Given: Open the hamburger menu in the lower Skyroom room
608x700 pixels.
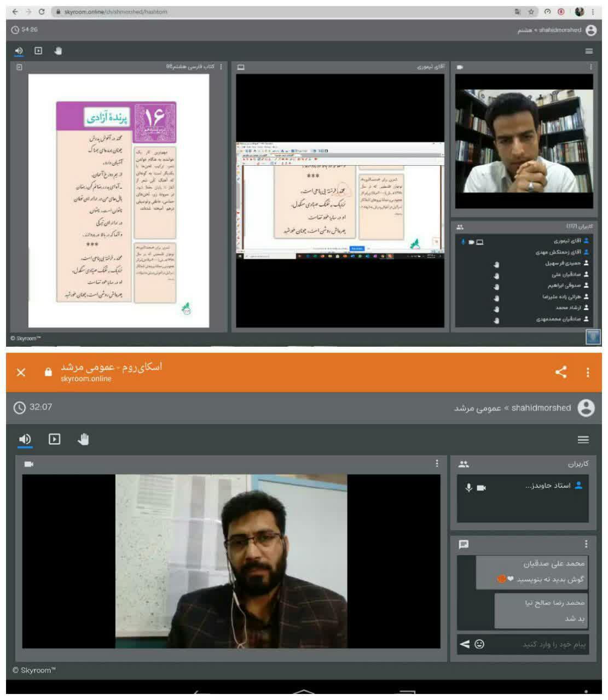Looking at the screenshot, I should (583, 439).
